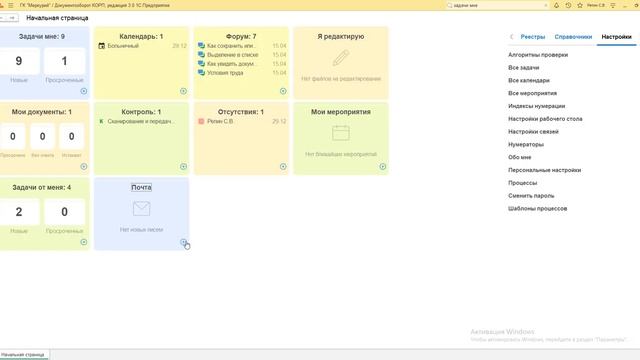The height and width of the screenshot is (360, 640).
Task: Click the user name in the title bar
Action: pos(596,5)
